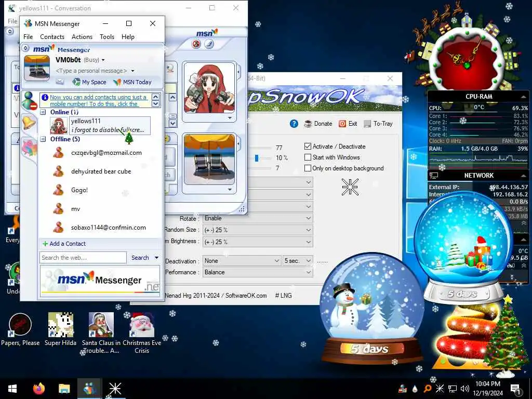Open the Tools menu
This screenshot has height=399, width=532.
[107, 37]
